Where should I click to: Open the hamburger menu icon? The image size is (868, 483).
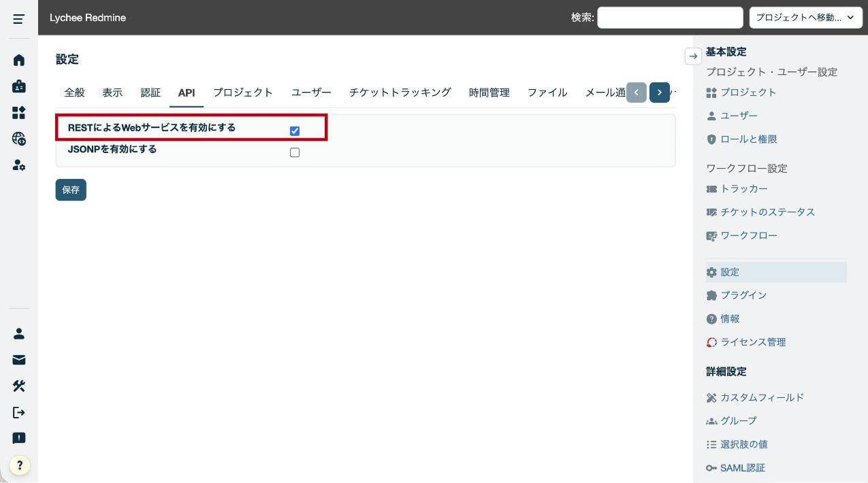(19, 18)
